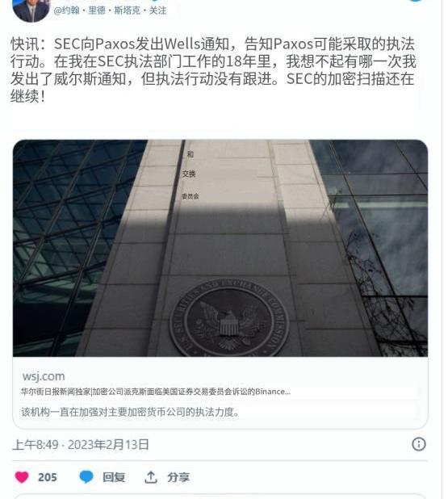Click the pink heart like icon
The width and height of the screenshot is (448, 499).
click(x=22, y=477)
